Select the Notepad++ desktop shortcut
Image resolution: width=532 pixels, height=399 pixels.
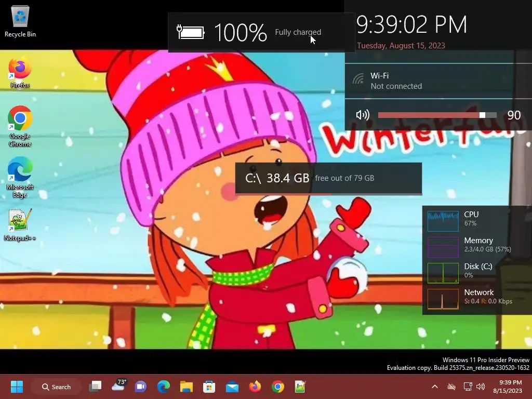pos(20,224)
